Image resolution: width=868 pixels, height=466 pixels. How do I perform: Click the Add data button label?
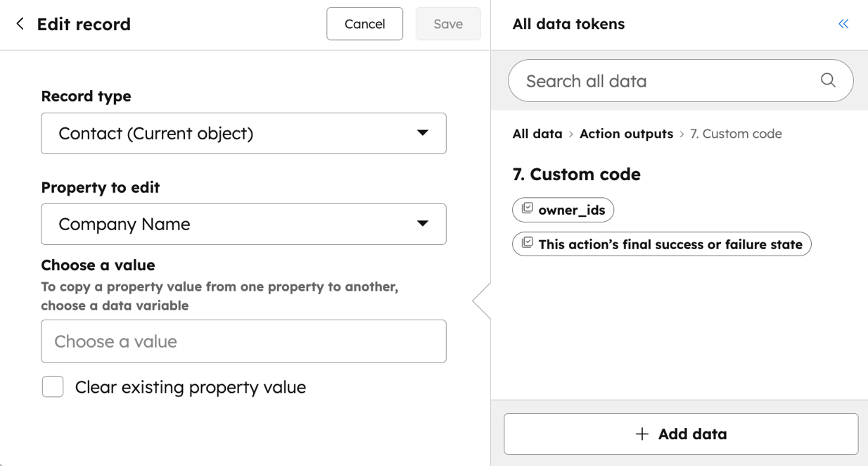pyautogui.click(x=692, y=434)
